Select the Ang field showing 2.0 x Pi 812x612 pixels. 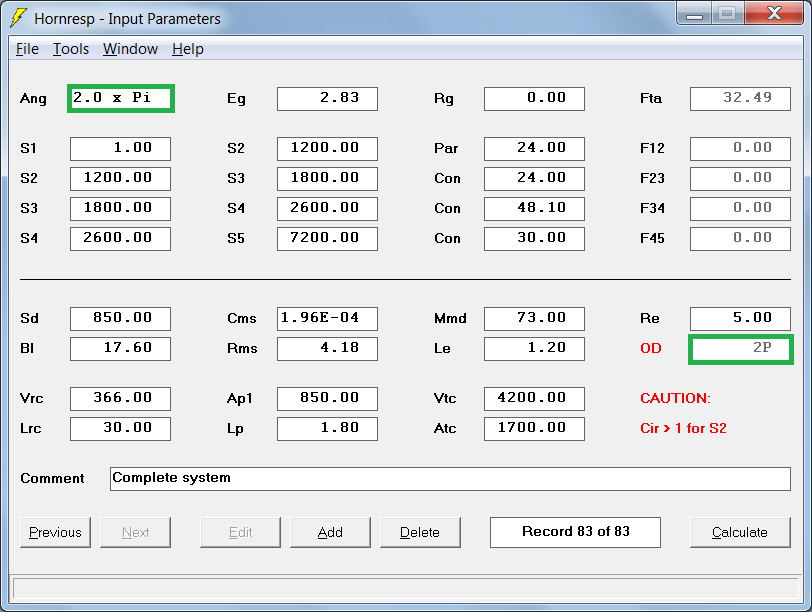click(121, 98)
